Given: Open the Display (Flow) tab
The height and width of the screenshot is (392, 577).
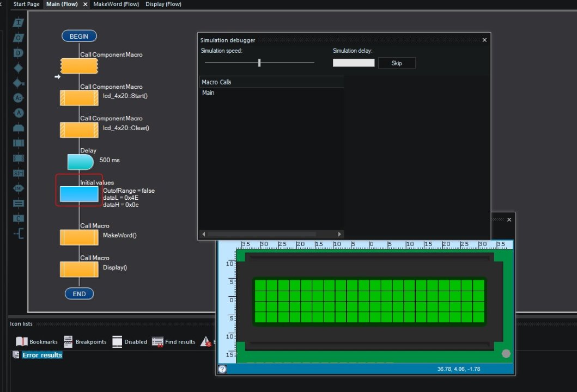Looking at the screenshot, I should 163,4.
